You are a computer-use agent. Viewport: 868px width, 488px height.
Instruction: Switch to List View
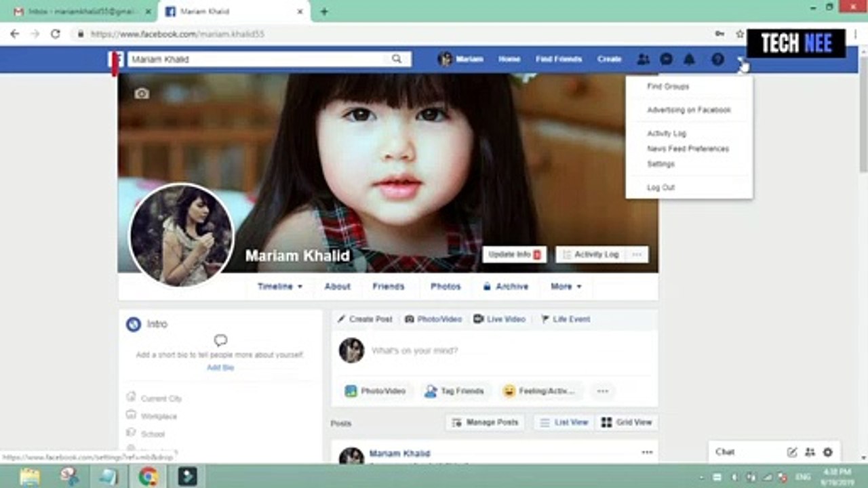point(564,422)
